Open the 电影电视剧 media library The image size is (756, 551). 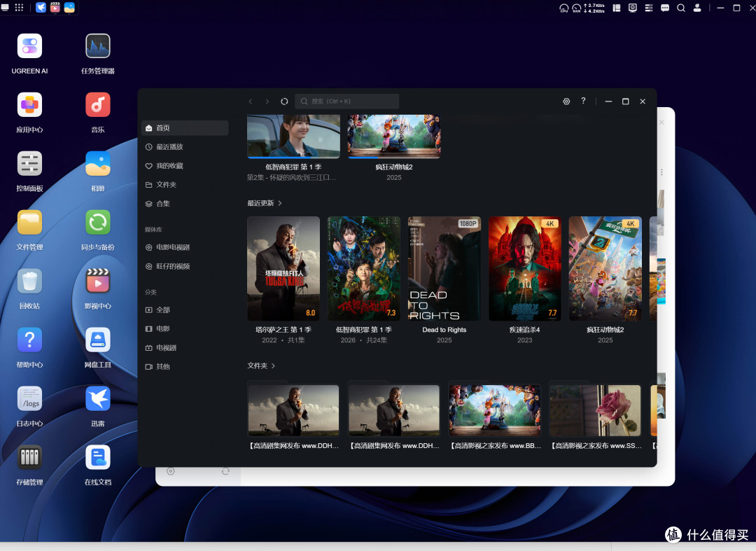click(185, 247)
